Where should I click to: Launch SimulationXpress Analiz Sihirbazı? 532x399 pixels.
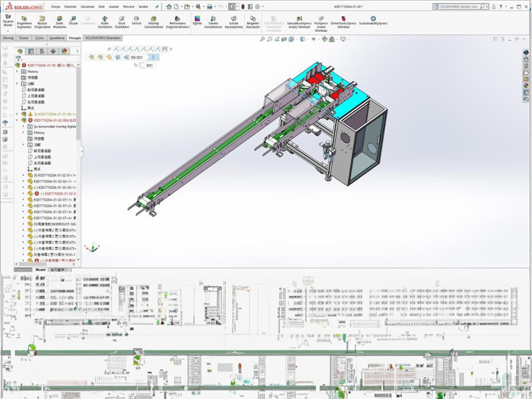(301, 18)
